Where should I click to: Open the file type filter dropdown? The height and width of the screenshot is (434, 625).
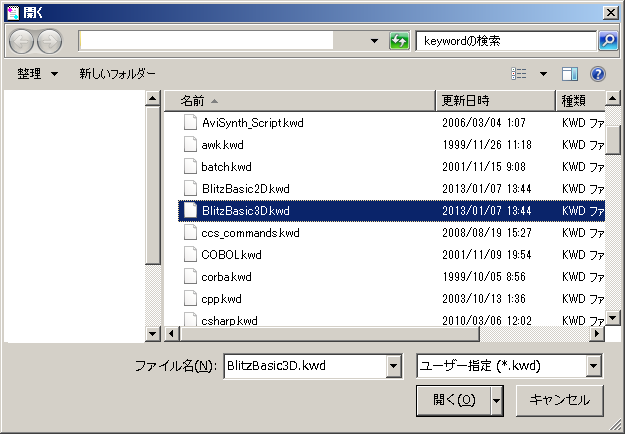pos(593,366)
